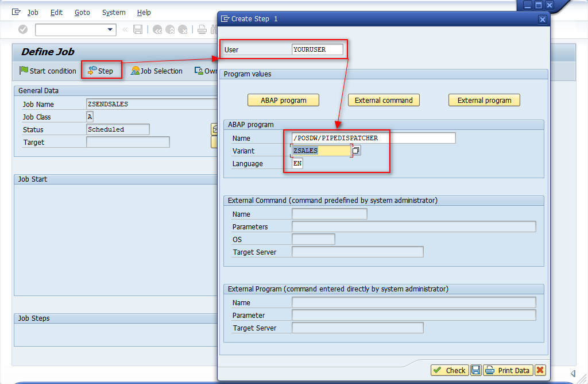The width and height of the screenshot is (588, 384).
Task: Open the Help menu
Action: point(144,12)
